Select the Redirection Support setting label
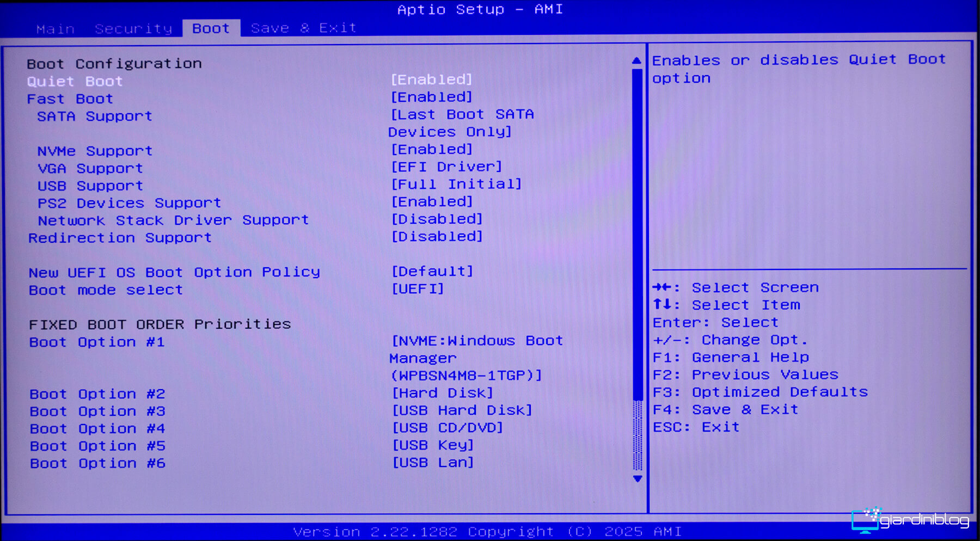Viewport: 980px width, 541px height. tap(120, 238)
